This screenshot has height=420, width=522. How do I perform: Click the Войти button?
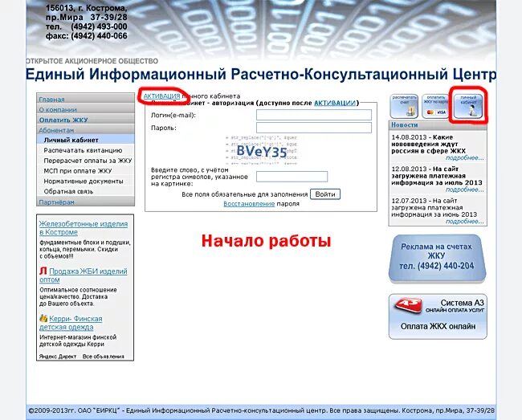pyautogui.click(x=325, y=194)
